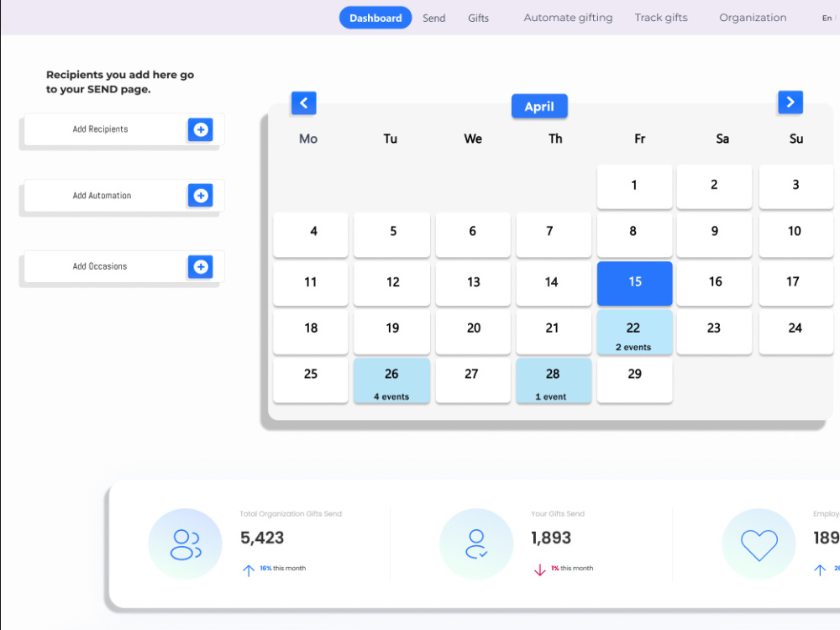Image resolution: width=840 pixels, height=630 pixels.
Task: Select April 20 on calendar
Action: coord(473,332)
